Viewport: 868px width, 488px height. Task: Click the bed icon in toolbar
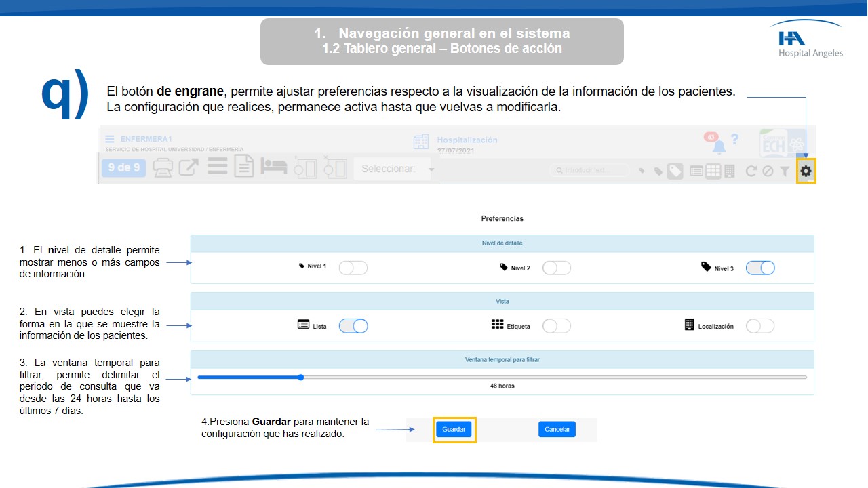click(x=275, y=167)
